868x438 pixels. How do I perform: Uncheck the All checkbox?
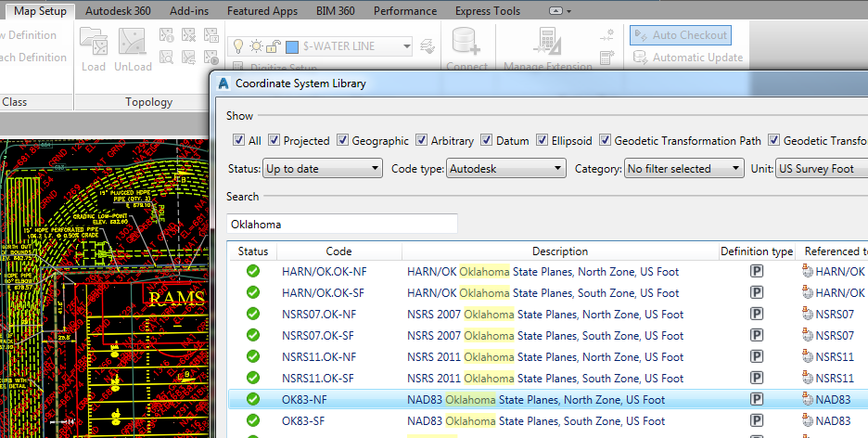click(x=238, y=140)
